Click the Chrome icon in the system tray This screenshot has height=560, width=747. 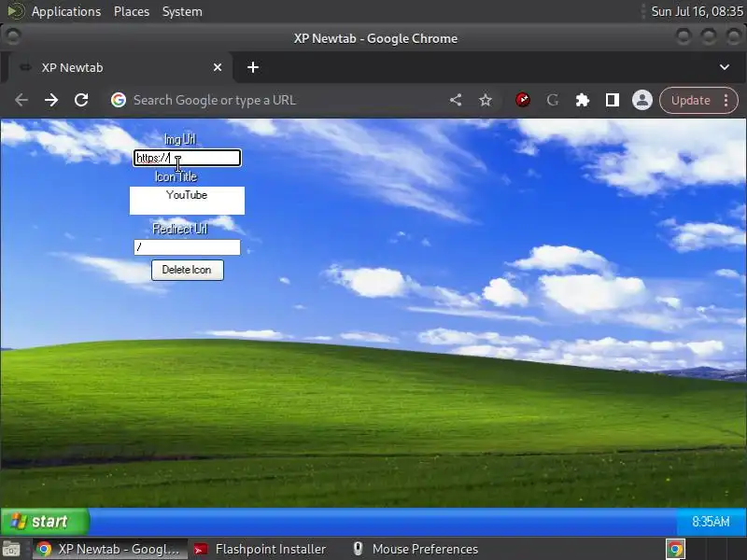(675, 549)
